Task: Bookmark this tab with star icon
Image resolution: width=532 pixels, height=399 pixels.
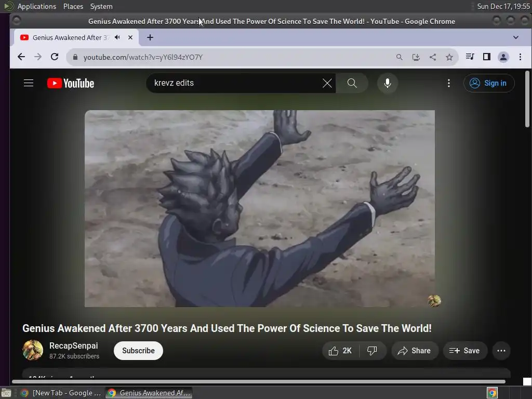Action: tap(449, 57)
